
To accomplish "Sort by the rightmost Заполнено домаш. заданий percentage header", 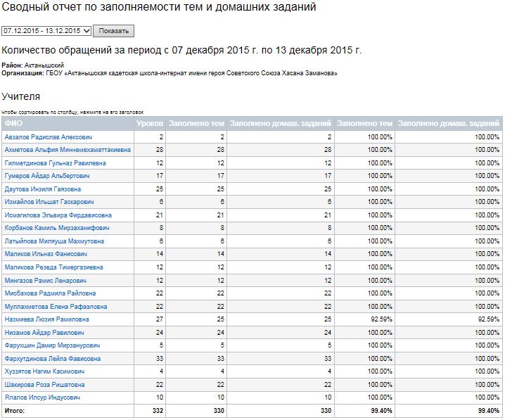I will tap(449, 124).
